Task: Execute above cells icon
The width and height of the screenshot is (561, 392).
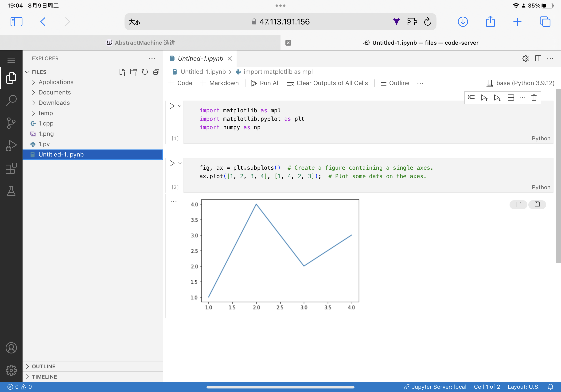Action: tap(484, 98)
